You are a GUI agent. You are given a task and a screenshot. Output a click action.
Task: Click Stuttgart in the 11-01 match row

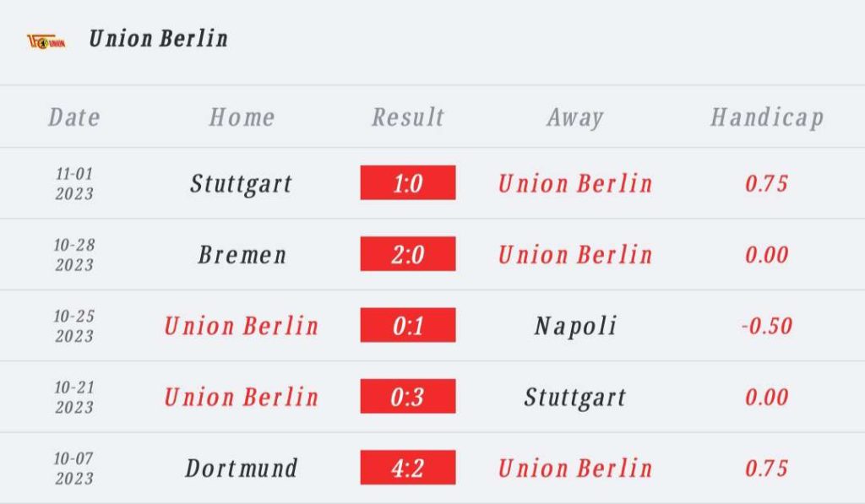[242, 183]
